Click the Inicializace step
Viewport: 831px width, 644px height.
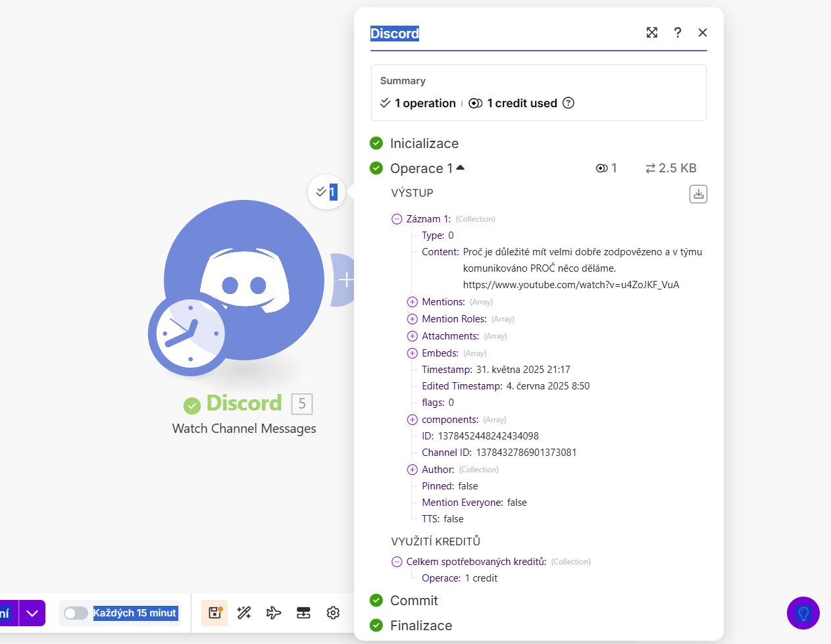[424, 143]
